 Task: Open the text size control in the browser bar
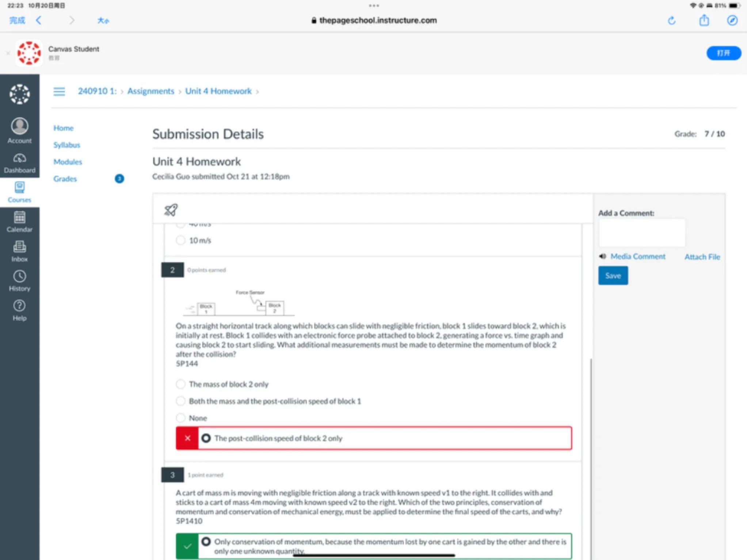pyautogui.click(x=103, y=20)
